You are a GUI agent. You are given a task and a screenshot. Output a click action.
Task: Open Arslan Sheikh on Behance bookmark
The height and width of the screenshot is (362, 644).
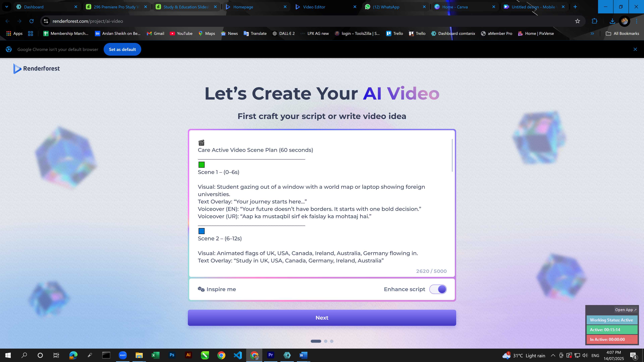[118, 34]
